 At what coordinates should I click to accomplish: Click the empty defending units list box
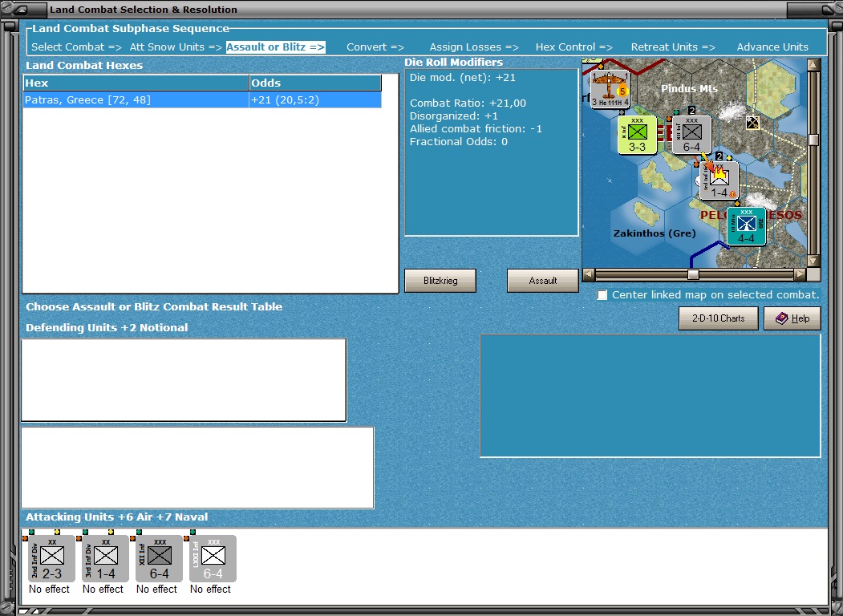[x=184, y=380]
